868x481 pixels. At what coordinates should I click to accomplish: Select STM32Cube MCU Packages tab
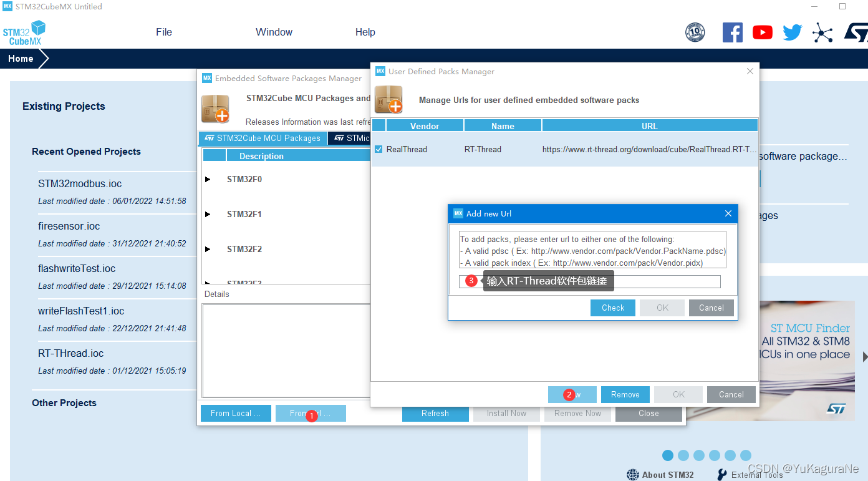(263, 138)
